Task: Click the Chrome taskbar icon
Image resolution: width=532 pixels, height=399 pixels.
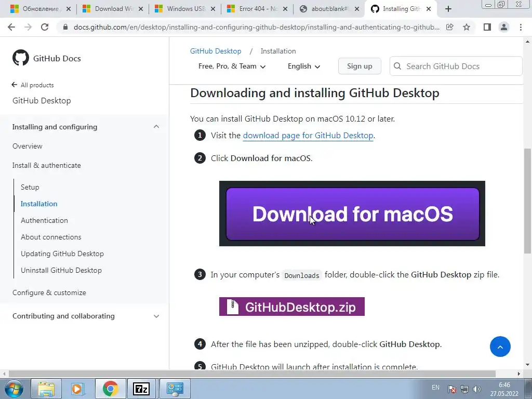Action: click(110, 389)
